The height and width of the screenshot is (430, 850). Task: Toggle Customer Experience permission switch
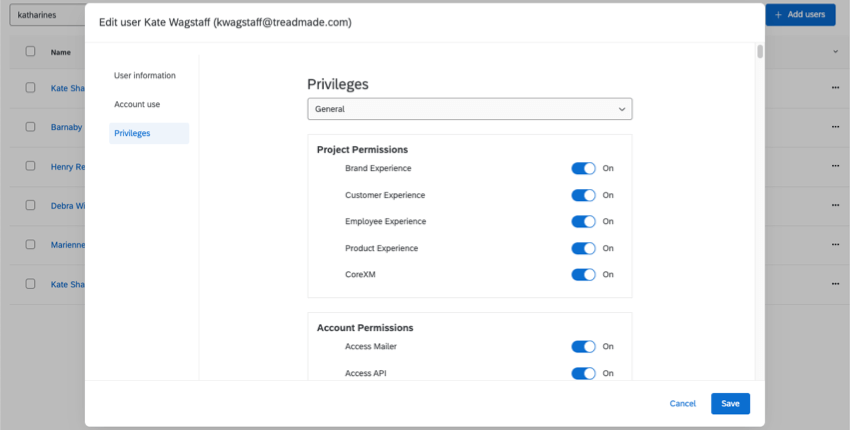(x=583, y=195)
